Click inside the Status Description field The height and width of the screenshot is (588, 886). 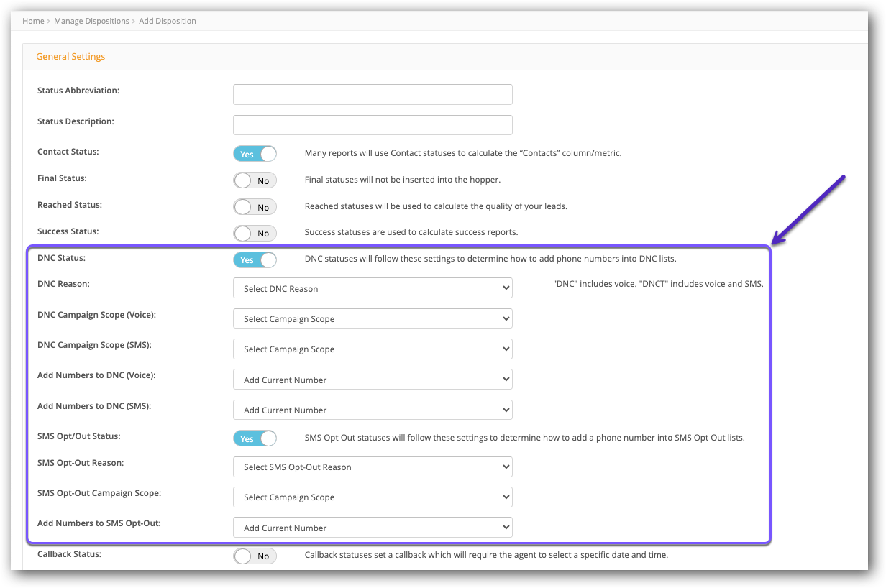(373, 124)
